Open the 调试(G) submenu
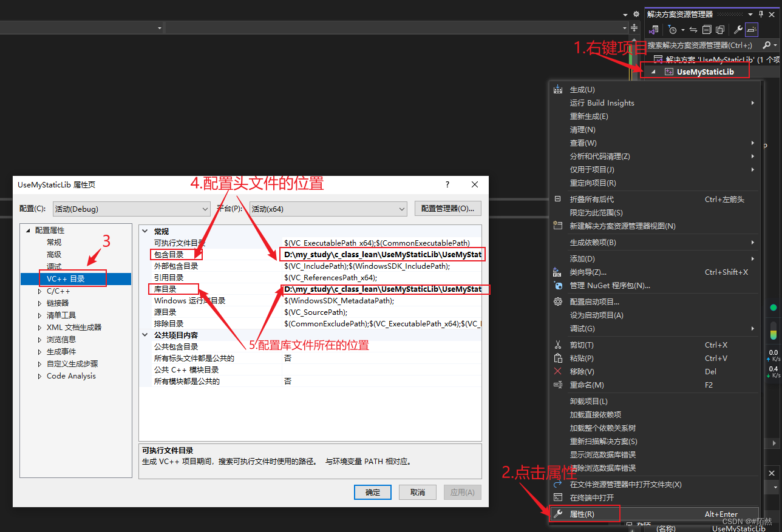This screenshot has height=532, width=782. click(654, 329)
